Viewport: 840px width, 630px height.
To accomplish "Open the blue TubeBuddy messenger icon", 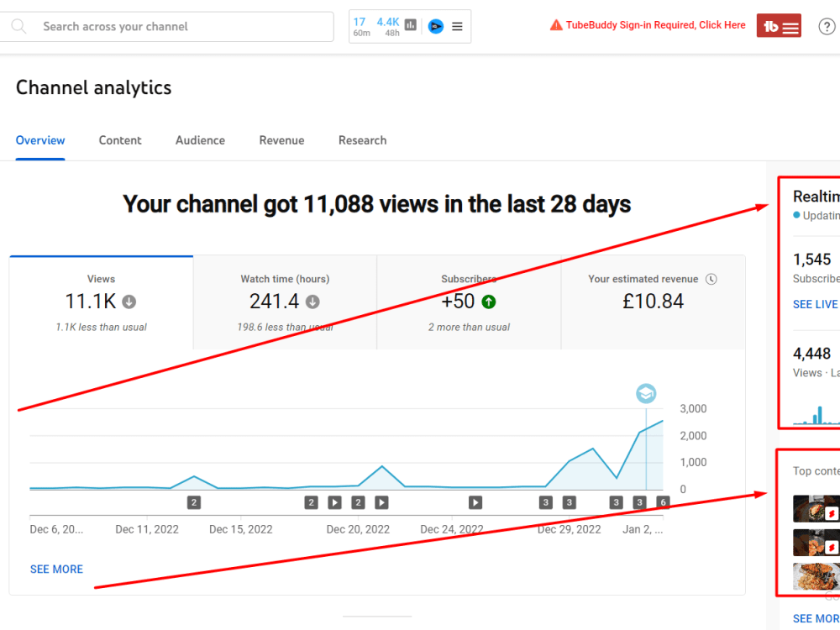I will (x=436, y=26).
